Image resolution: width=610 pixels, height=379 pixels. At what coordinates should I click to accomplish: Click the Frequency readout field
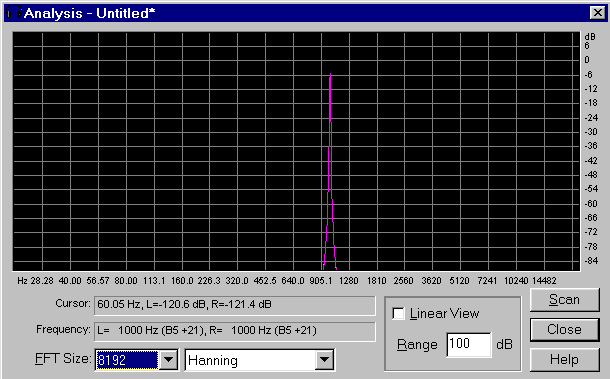[235, 331]
